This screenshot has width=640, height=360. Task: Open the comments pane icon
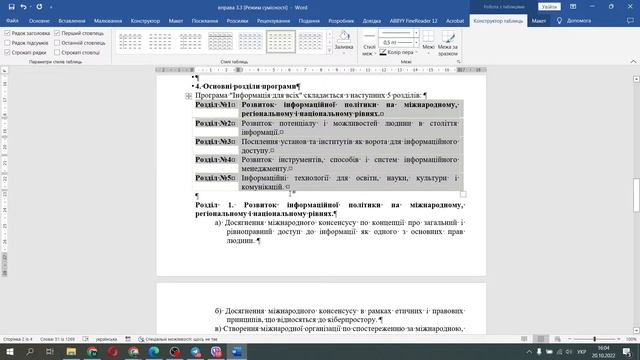[630, 20]
